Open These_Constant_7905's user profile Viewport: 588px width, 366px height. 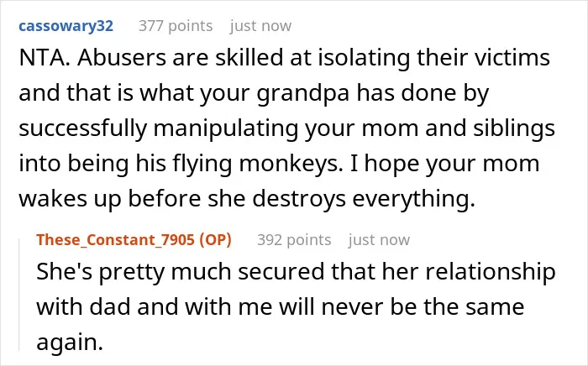coord(116,240)
